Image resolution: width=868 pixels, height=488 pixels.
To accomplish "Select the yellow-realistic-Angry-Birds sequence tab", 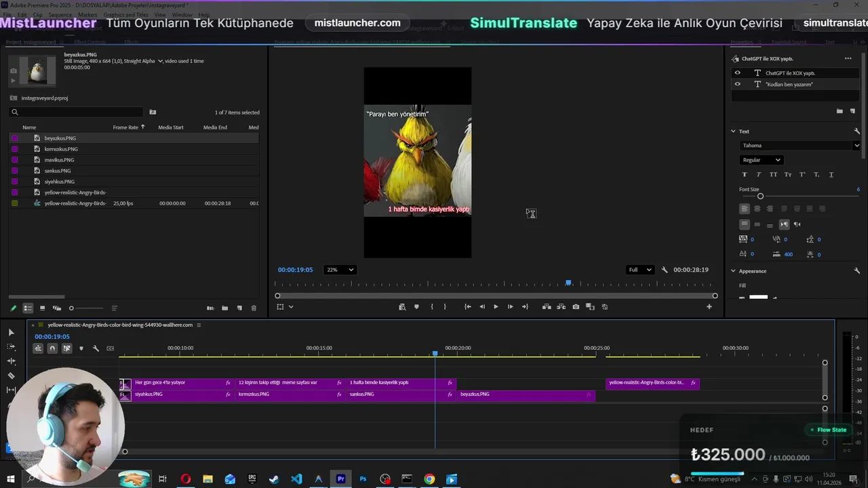I will [x=120, y=325].
